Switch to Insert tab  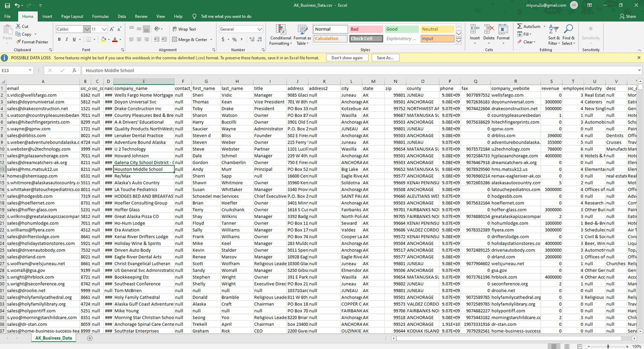(x=47, y=16)
